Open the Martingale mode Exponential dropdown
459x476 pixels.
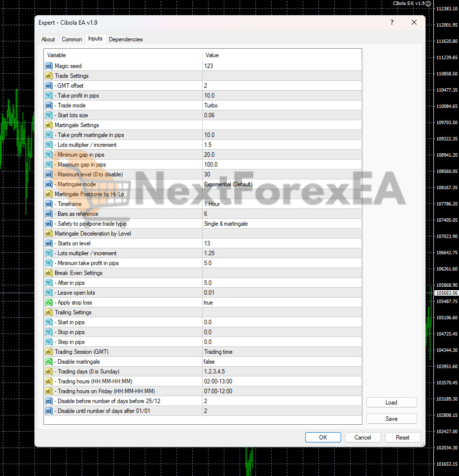[281, 184]
